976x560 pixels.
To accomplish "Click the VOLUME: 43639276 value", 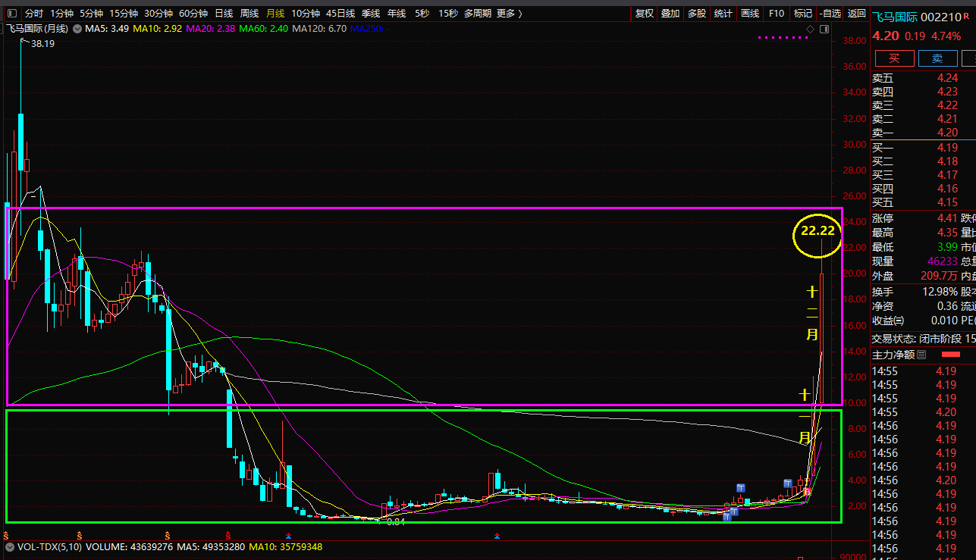I will point(128,546).
